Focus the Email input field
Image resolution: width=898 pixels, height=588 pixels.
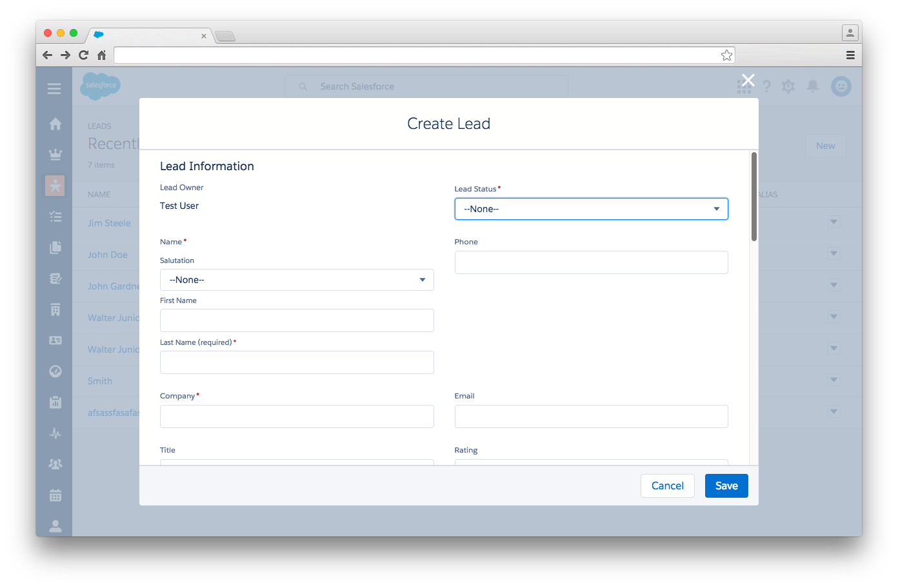click(592, 416)
